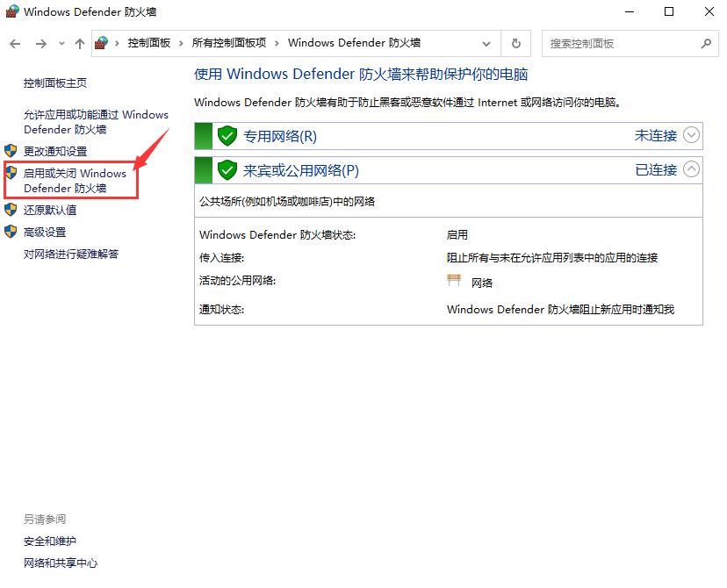Click the green shield icon on 专用网络 bar
The image size is (727, 588).
pos(227,136)
